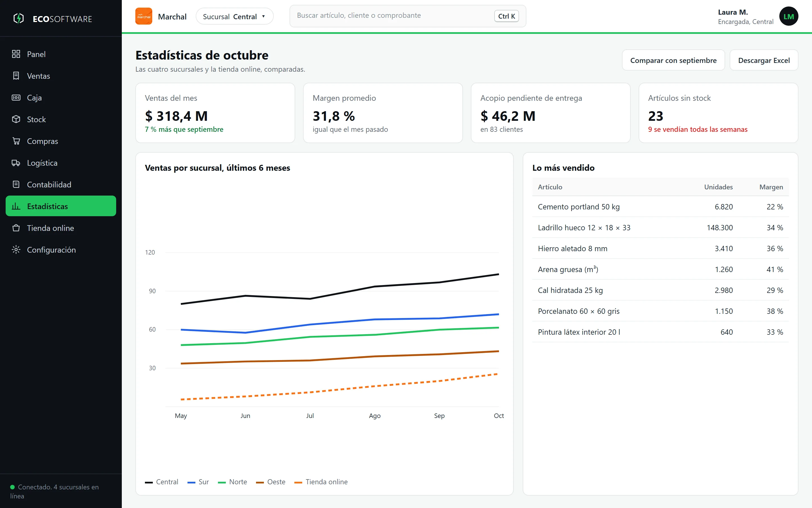Click the orange Marchal company logo
Screen dimensions: 812x508
[144, 16]
